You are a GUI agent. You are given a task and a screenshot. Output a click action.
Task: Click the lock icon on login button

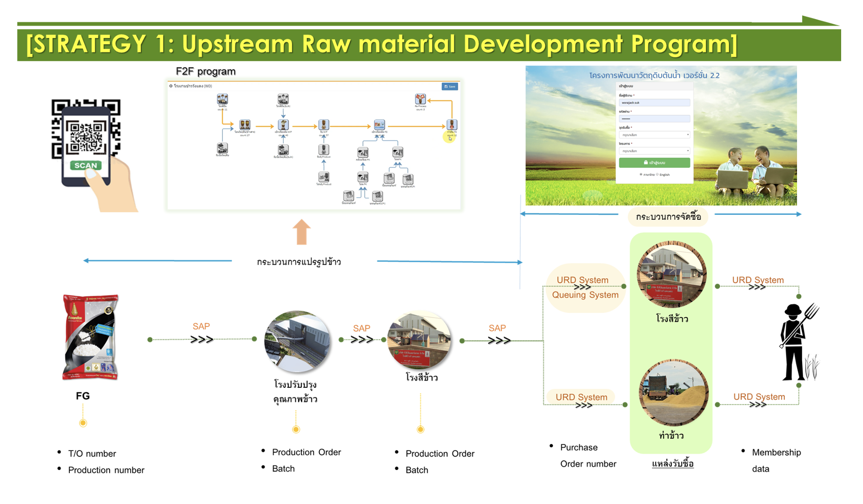coord(645,163)
